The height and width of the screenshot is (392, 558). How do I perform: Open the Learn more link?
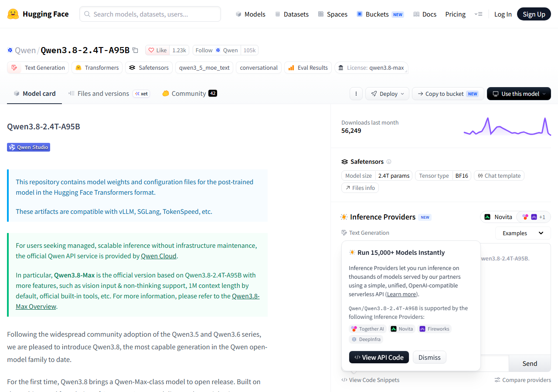tap(401, 294)
